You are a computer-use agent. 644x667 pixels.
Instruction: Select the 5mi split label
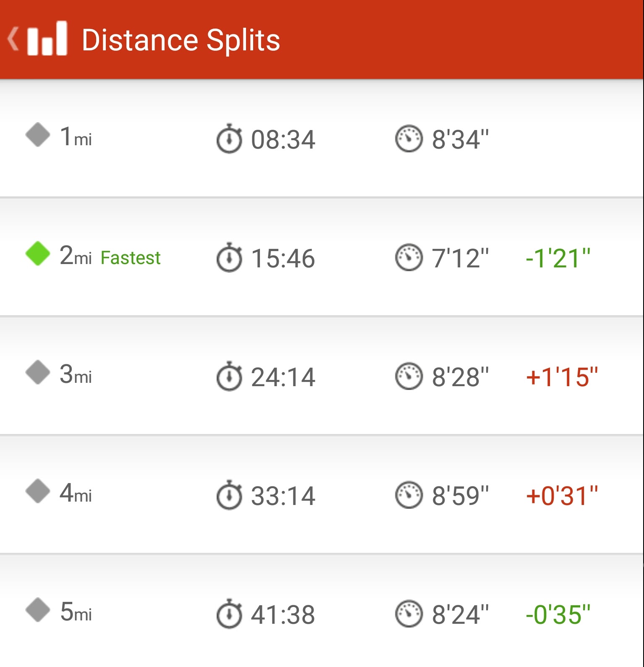coord(76,612)
